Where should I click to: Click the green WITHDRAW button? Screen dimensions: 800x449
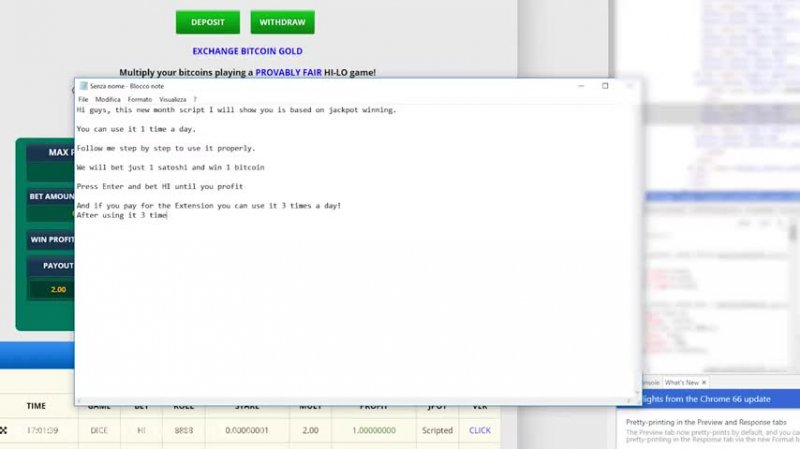283,22
